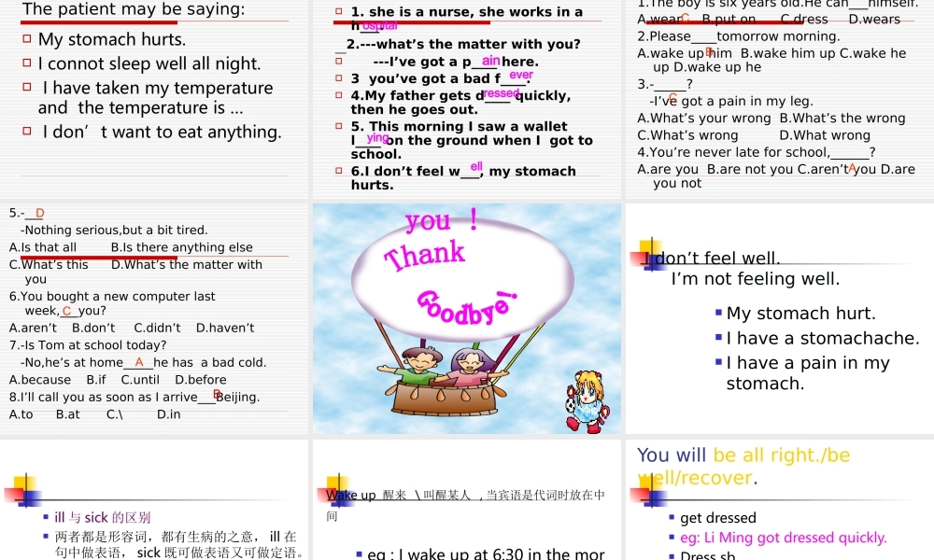Click the line 'My stomach hurts.'
934x560 pixels.
point(112,39)
